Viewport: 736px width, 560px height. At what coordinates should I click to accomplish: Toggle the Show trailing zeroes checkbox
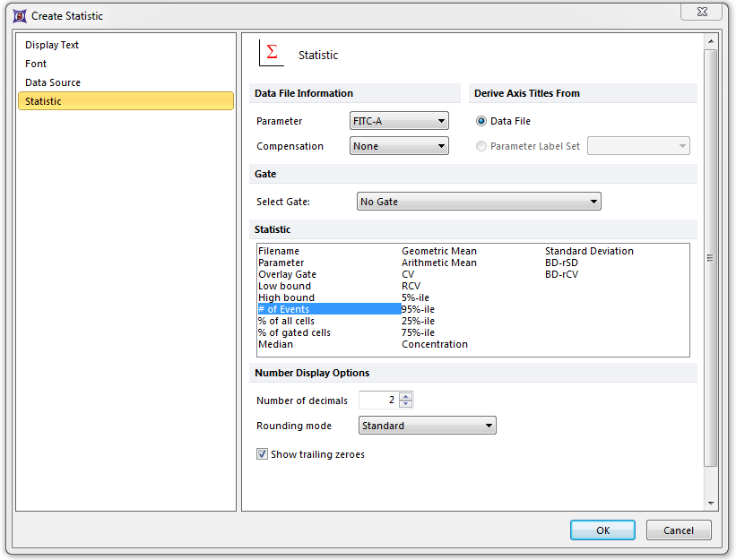[x=263, y=454]
